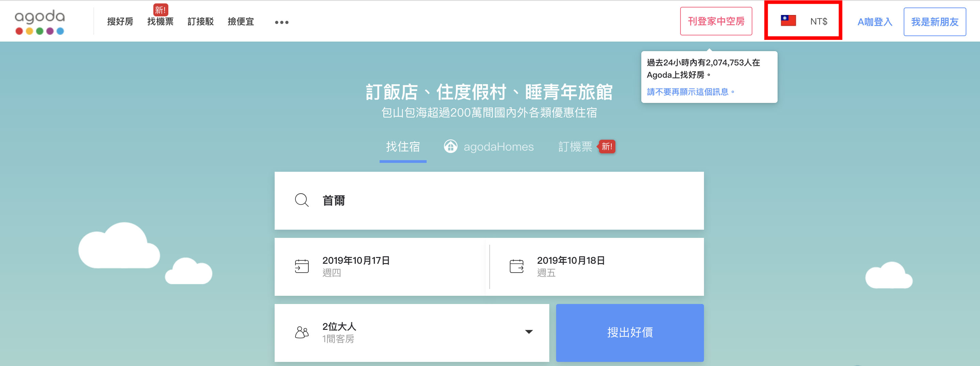Select the check-in date 2019年10月17日

[356, 261]
